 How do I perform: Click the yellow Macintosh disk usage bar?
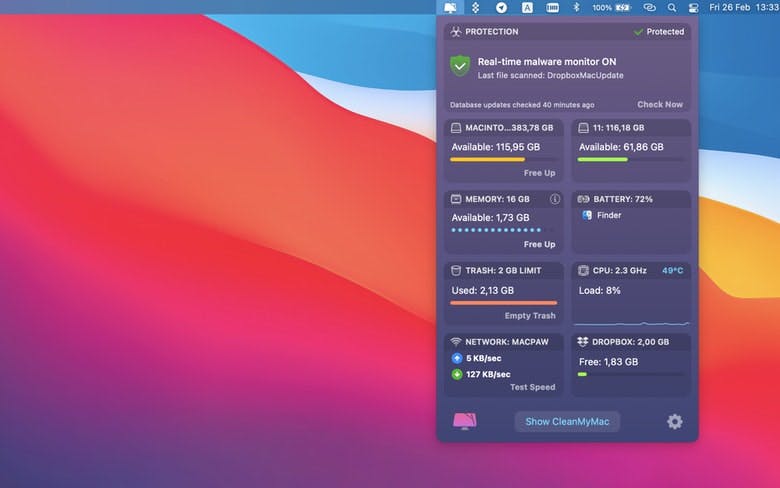[x=503, y=160]
